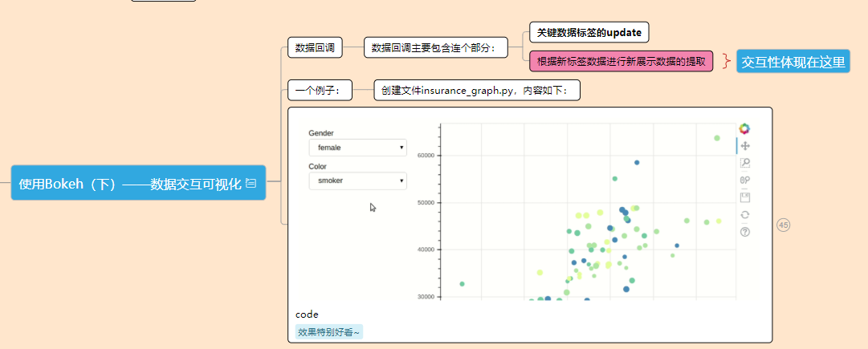Click the Save plot icon
The height and width of the screenshot is (349, 868).
745,197
